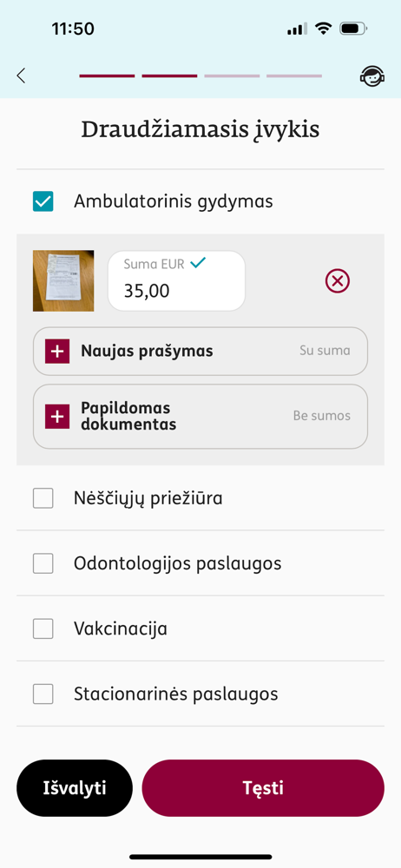Tap the Wi-Fi status icon

pyautogui.click(x=322, y=29)
